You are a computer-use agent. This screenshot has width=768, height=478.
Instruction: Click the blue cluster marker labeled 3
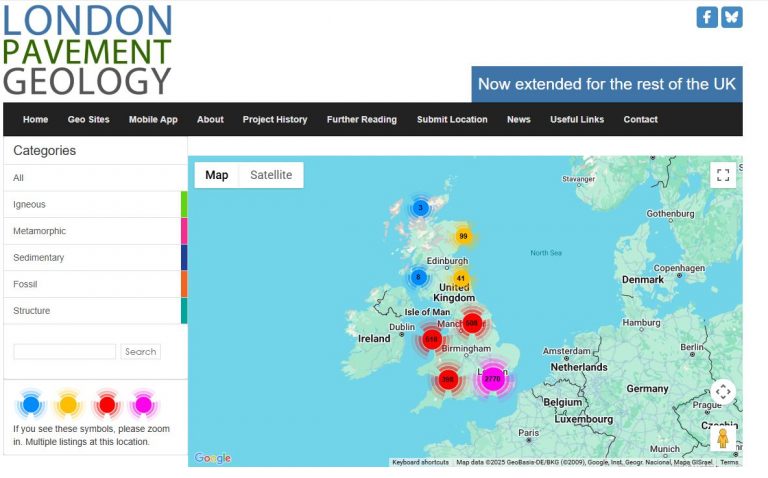coord(421,208)
